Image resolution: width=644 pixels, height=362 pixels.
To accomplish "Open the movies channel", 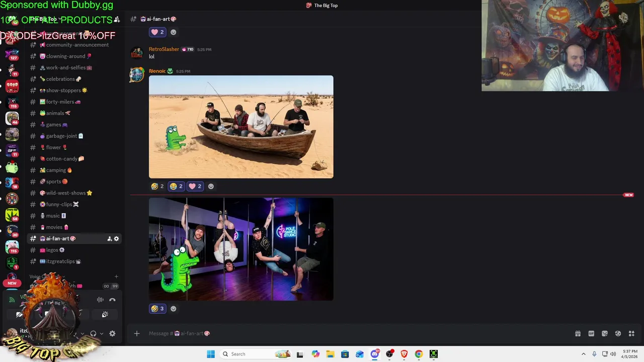I will click(74, 227).
